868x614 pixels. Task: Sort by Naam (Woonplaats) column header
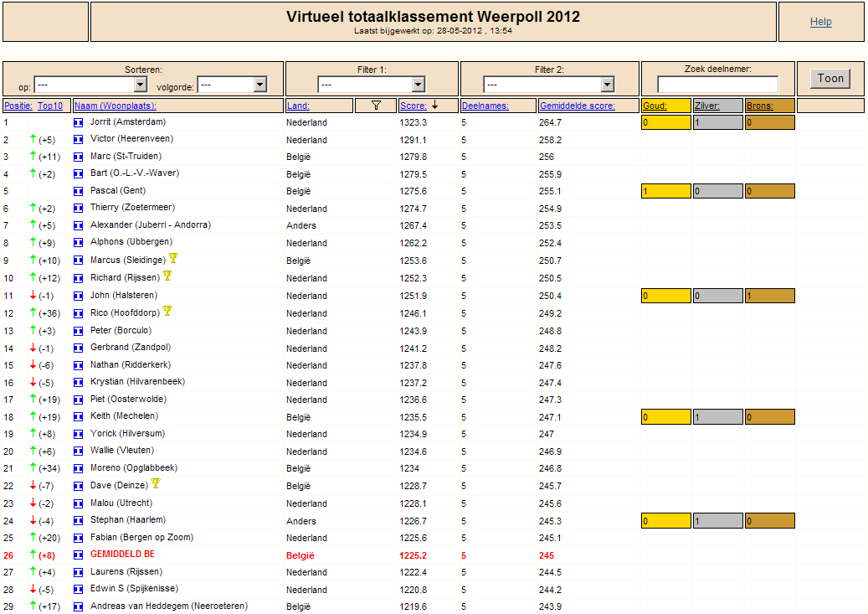116,106
